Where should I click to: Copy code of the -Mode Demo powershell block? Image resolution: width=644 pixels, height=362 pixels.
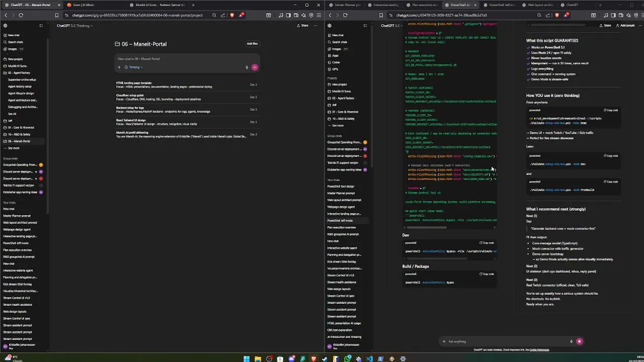coord(611,110)
